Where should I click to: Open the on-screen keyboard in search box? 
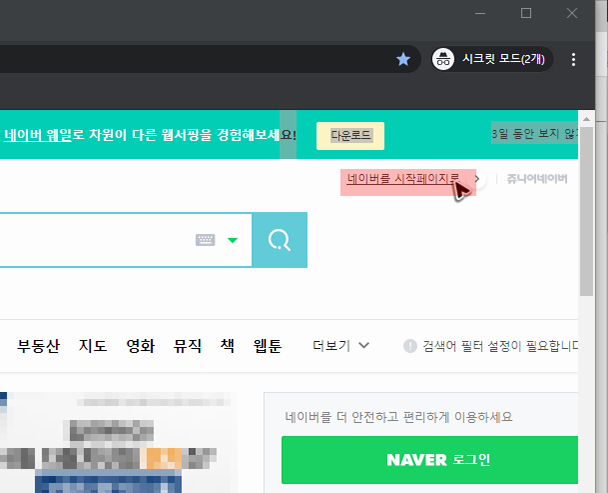pos(205,240)
